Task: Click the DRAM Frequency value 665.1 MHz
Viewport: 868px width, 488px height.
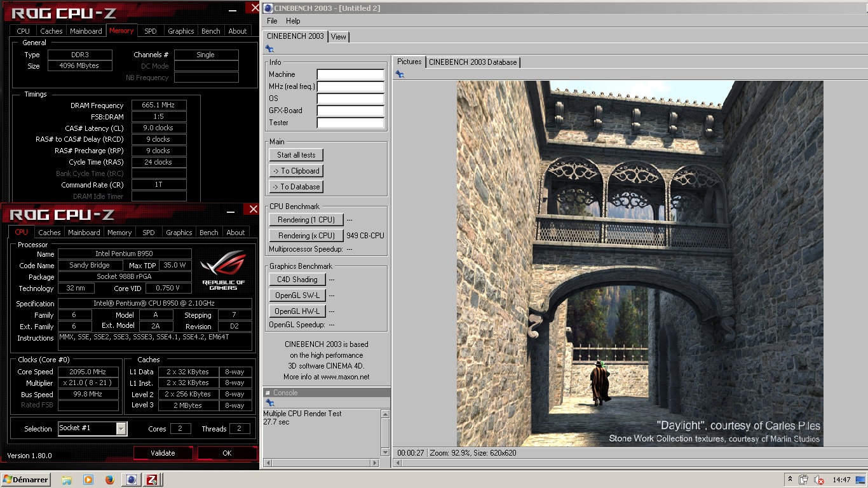Action: pyautogui.click(x=159, y=105)
